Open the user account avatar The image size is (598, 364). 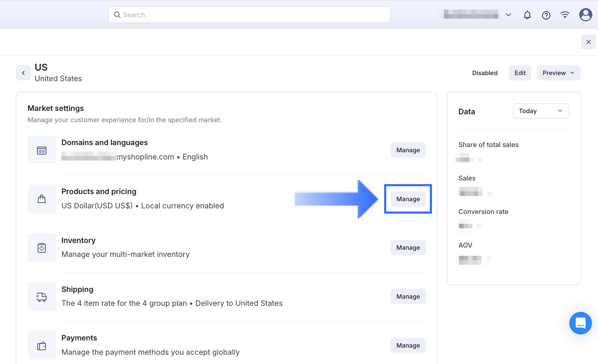(x=585, y=15)
